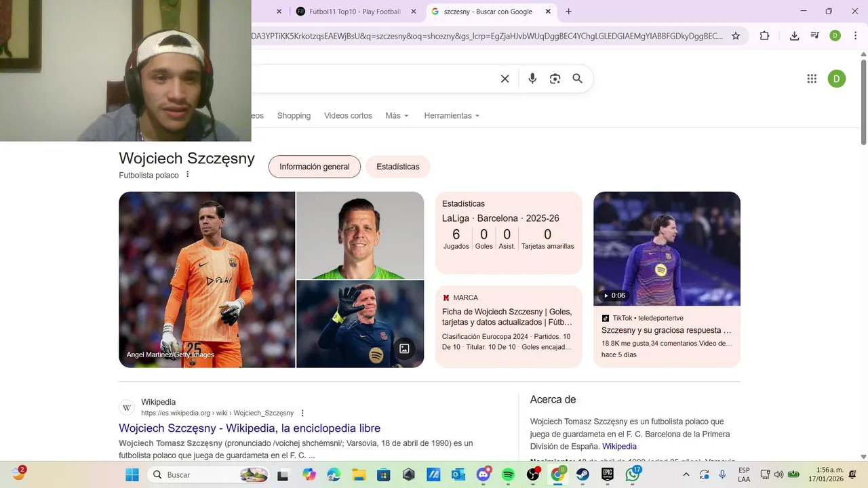Open WhatsApp from the taskbar
The image size is (868, 488).
[x=633, y=474]
